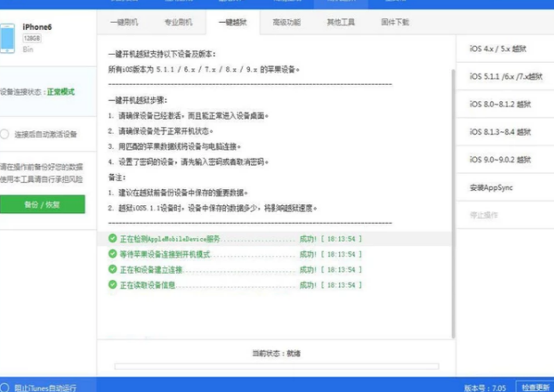554x392 pixels.
Task: Click the iPhone6 device icon
Action: 8,38
